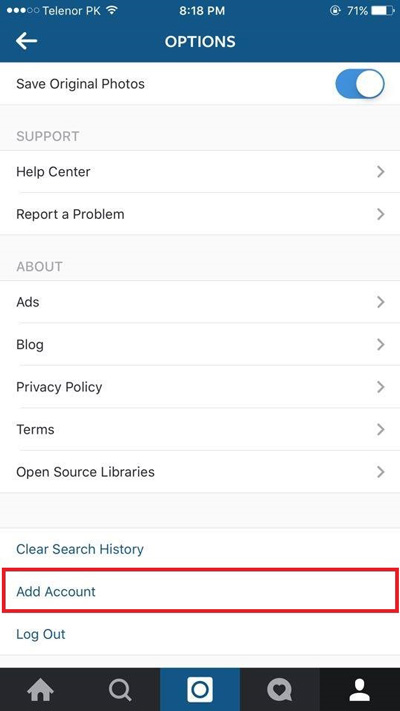Tap the Wi-Fi icon in status bar
The width and height of the screenshot is (400, 711).
pos(112,10)
